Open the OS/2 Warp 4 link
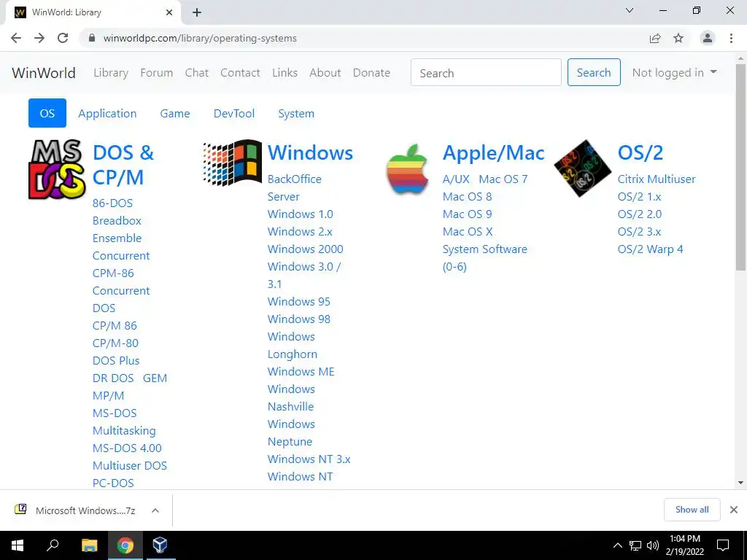 click(650, 249)
